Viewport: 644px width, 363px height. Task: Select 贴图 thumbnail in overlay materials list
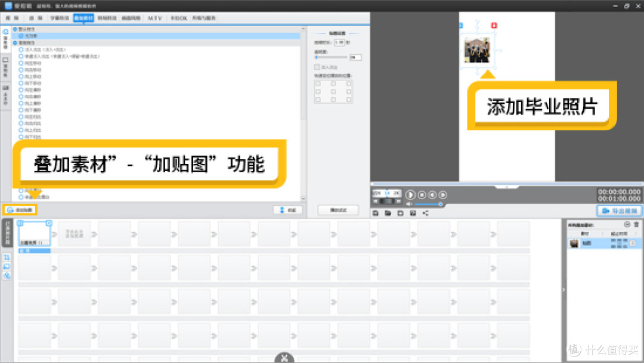point(574,244)
